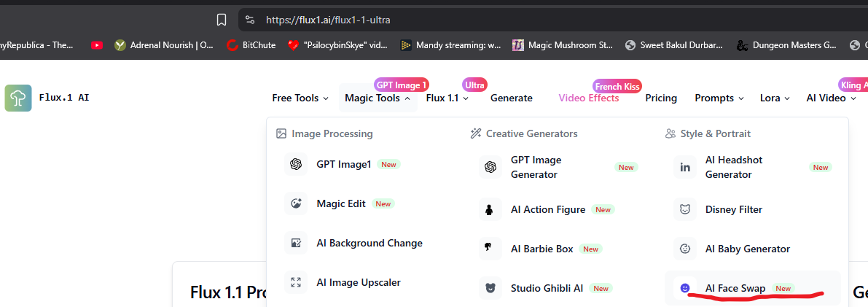Expand the Flux 1.1 dropdown
The width and height of the screenshot is (868, 307).
447,98
